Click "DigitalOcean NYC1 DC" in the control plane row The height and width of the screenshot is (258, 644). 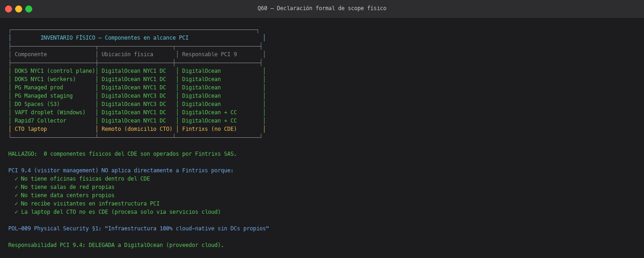click(134, 71)
